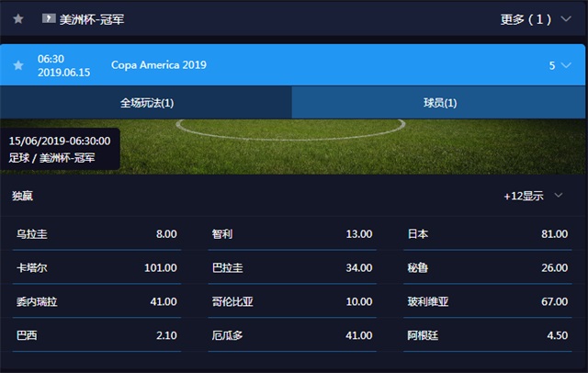Open the 球员(1) tab
The image size is (588, 373).
point(439,103)
